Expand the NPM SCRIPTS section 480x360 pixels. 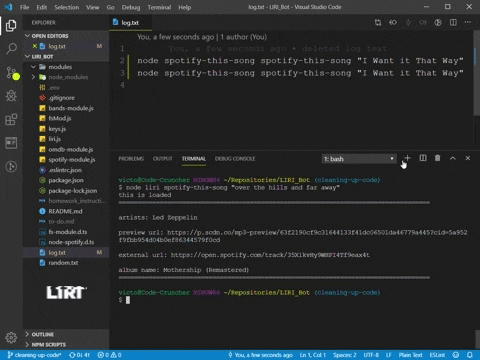pyautogui.click(x=45, y=345)
